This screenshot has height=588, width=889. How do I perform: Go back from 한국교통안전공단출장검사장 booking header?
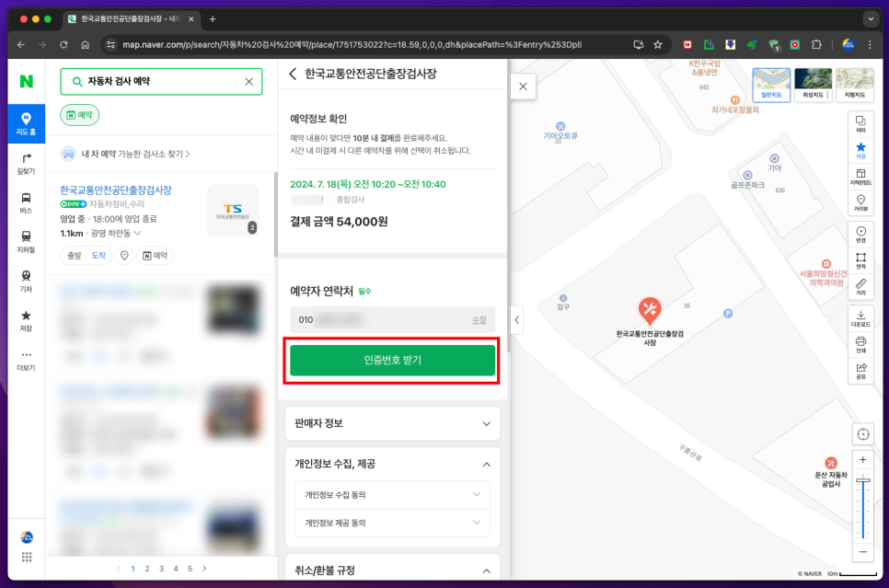point(294,74)
